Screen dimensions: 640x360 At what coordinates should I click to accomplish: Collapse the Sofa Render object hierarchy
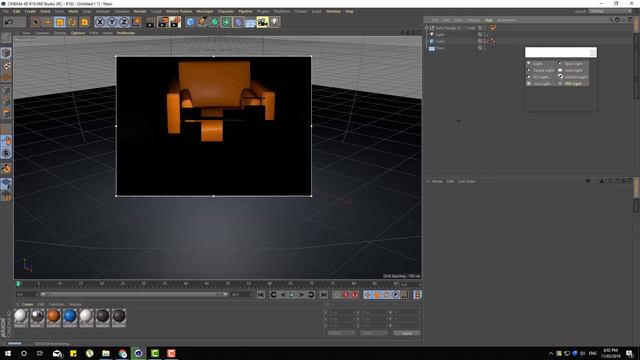tap(427, 28)
